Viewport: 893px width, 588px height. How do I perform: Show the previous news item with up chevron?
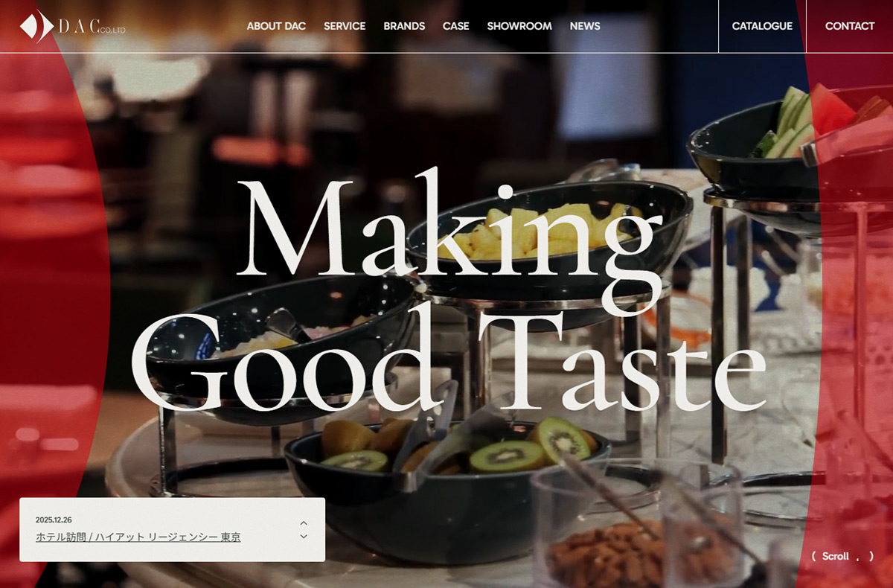tap(304, 523)
